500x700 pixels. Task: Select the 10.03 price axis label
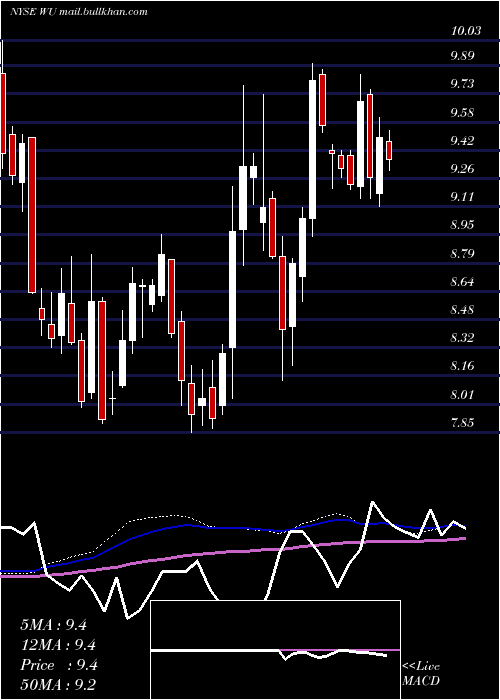tap(466, 31)
